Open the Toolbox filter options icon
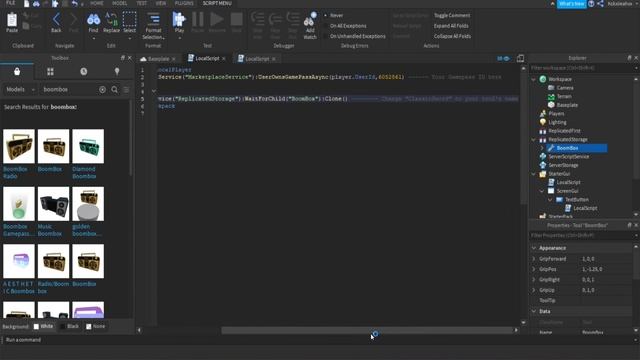This screenshot has width=640, height=360. (127, 89)
